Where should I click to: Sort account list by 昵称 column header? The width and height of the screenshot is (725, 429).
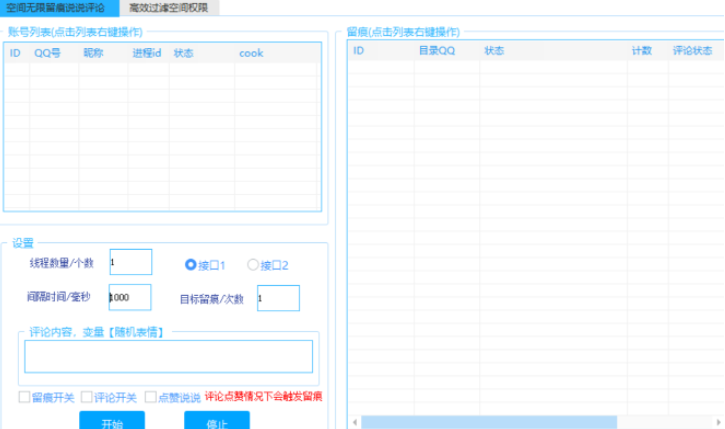click(93, 53)
